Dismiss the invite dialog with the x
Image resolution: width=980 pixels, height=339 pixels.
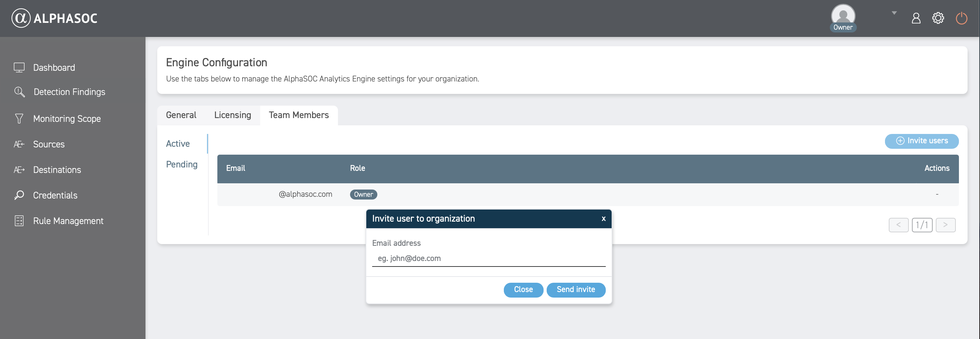(x=603, y=219)
